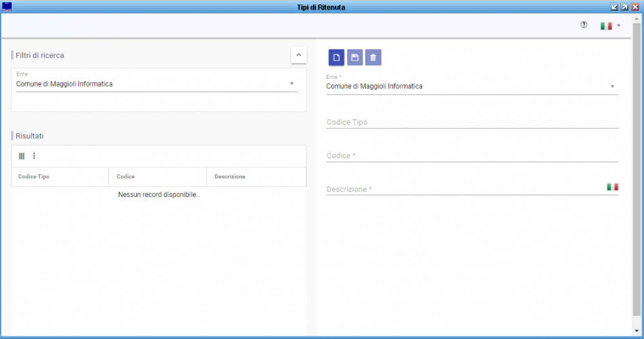644x339 pixels.
Task: Click the Italian flag beside Descrizione field
Action: coord(612,187)
